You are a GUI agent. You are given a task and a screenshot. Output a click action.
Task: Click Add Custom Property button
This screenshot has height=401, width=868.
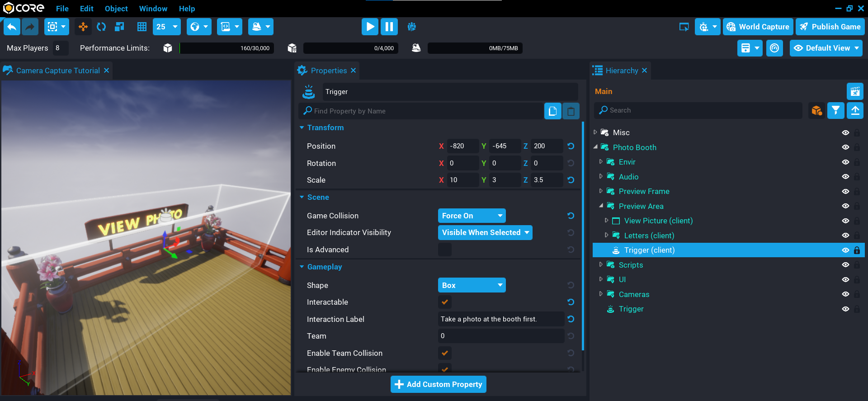coord(438,384)
